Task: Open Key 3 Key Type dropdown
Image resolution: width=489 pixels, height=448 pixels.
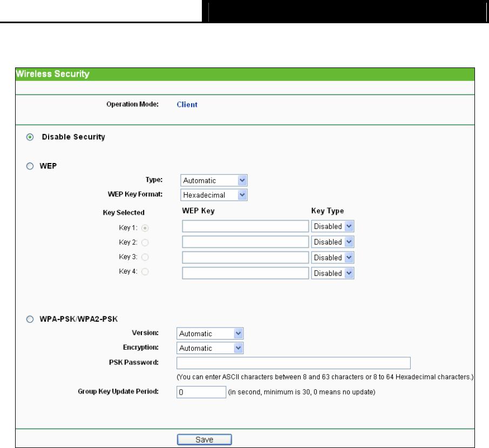Action: tap(333, 257)
